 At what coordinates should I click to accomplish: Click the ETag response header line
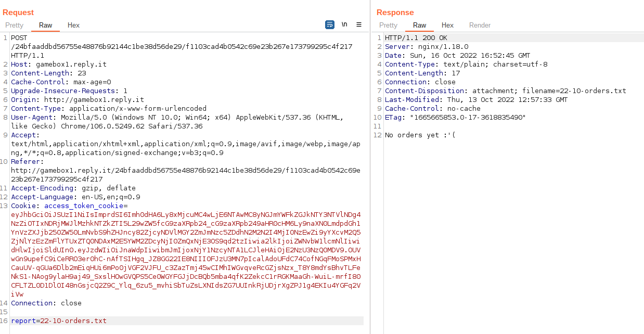click(455, 118)
